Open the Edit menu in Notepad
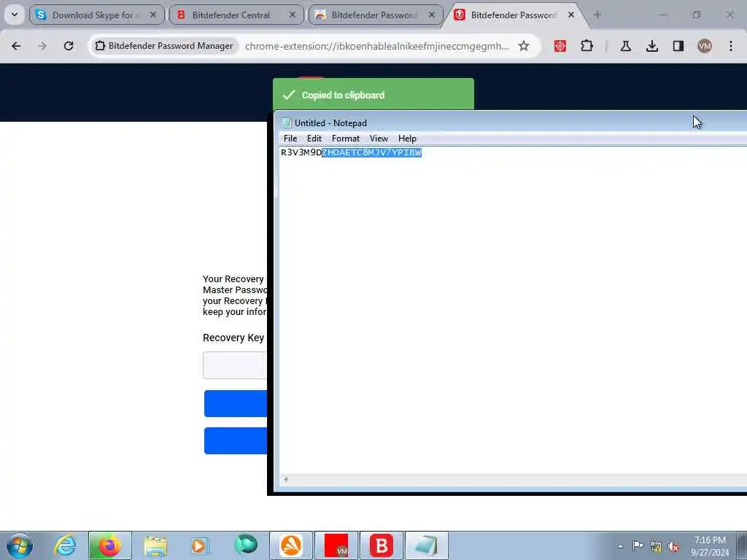Image resolution: width=747 pixels, height=560 pixels. coord(314,139)
